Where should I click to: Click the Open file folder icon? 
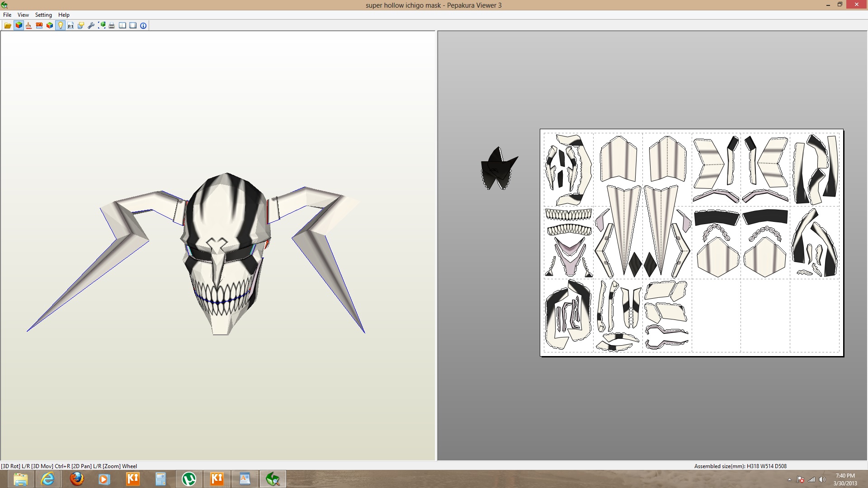(8, 26)
